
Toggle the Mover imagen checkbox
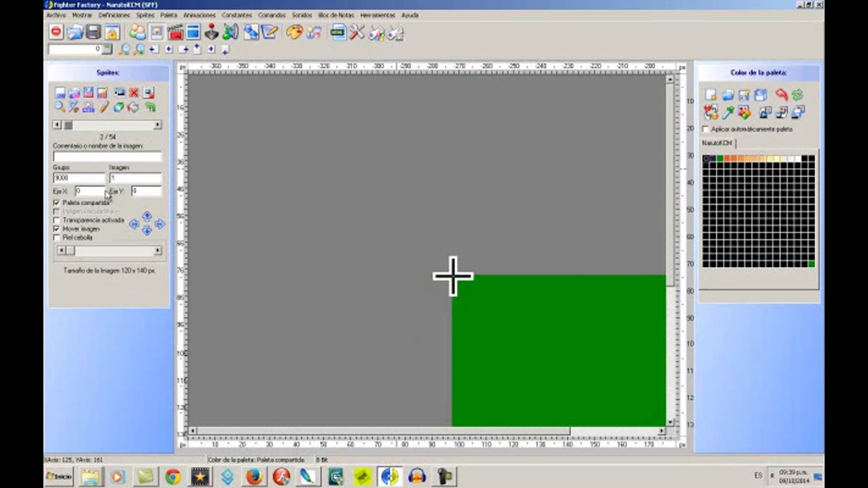point(56,229)
